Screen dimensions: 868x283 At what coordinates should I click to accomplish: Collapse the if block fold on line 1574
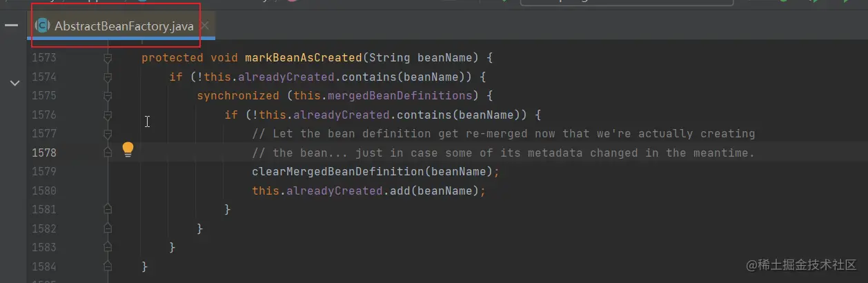pyautogui.click(x=107, y=77)
